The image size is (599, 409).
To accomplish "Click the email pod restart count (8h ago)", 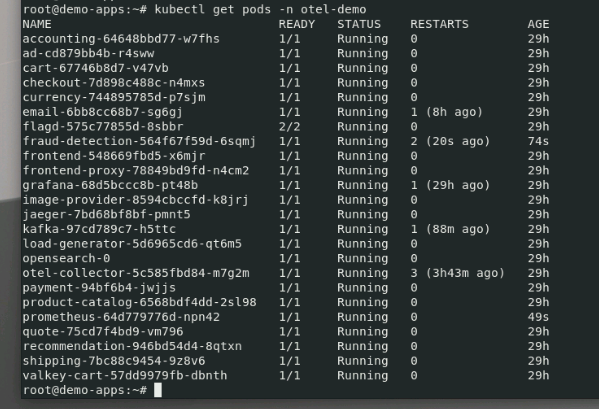I will coord(447,112).
